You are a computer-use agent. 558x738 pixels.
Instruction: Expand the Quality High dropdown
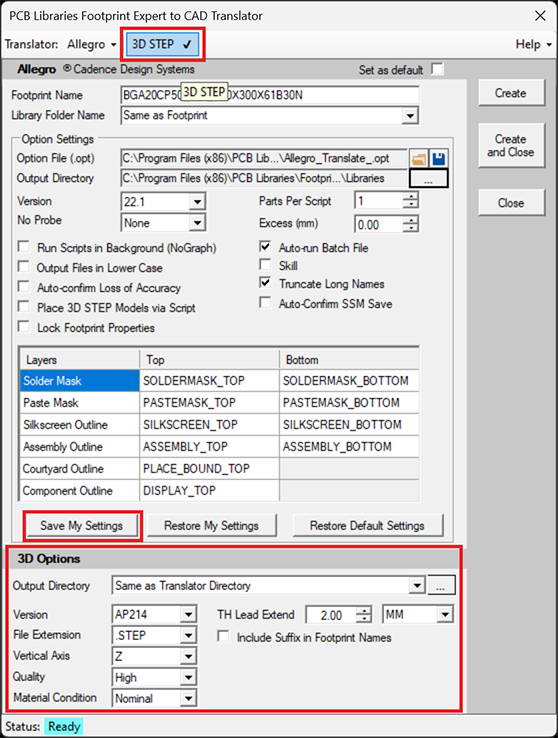pyautogui.click(x=188, y=678)
